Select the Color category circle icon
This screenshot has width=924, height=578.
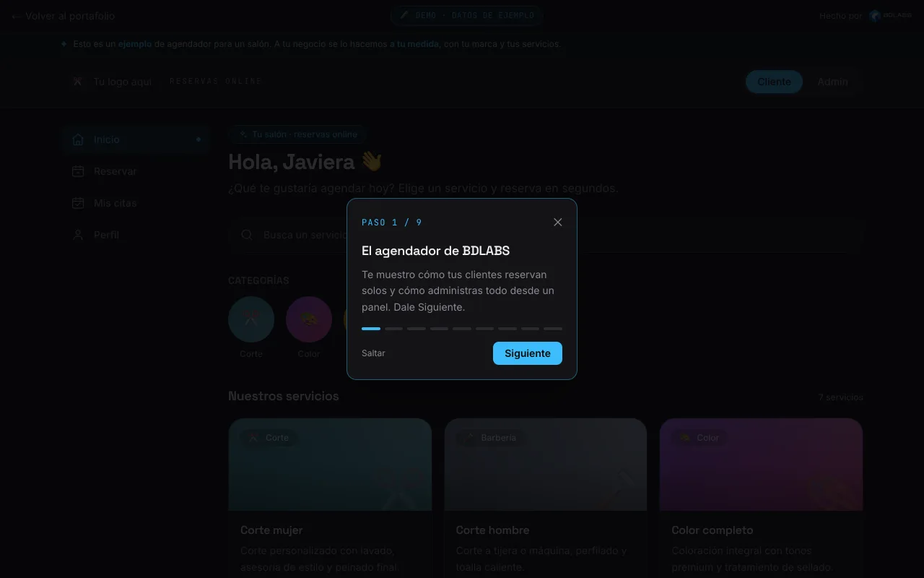[309, 319]
